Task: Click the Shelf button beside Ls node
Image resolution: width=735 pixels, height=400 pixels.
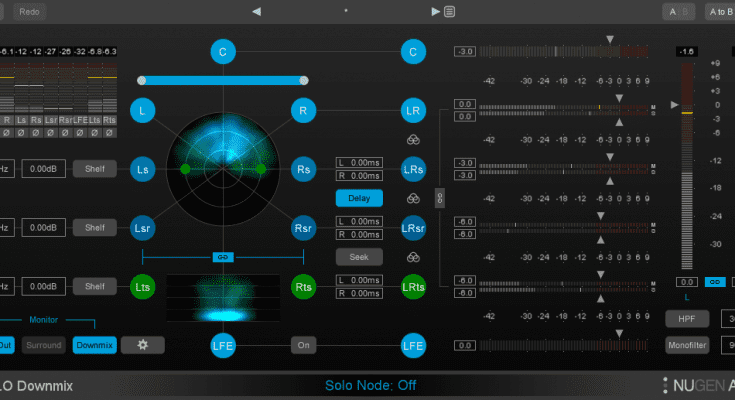Action: 94,170
